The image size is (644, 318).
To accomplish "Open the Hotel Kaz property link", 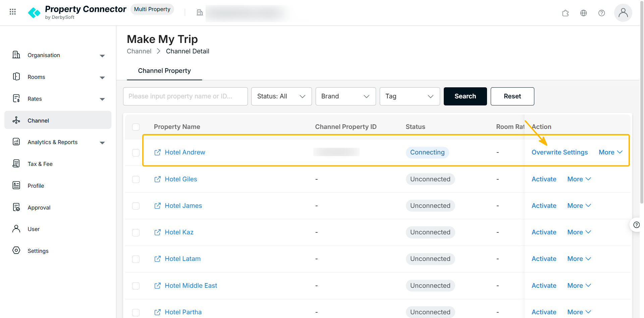I will coord(179,232).
